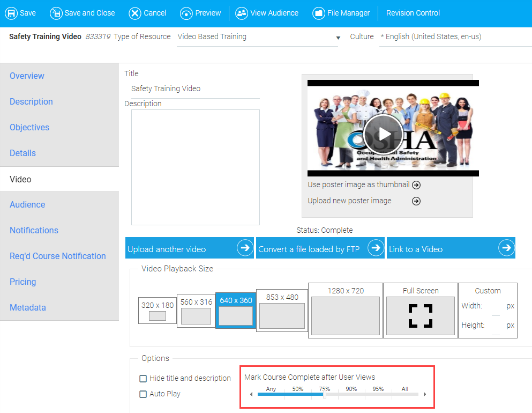Switch to the Audience tab
This screenshot has height=413, width=532.
coord(27,205)
